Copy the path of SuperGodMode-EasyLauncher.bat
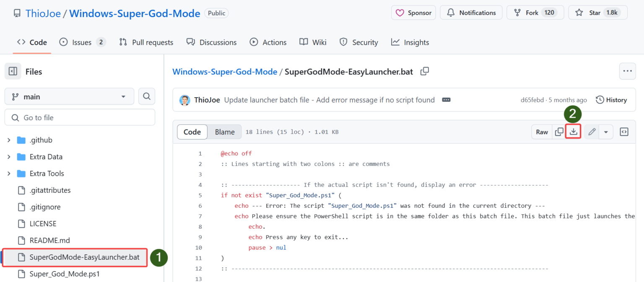 [x=424, y=71]
